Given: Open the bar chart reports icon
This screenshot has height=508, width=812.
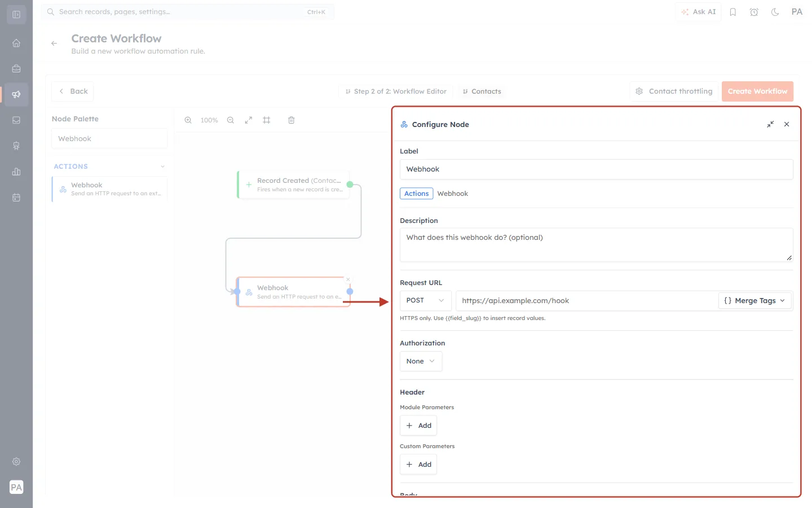Looking at the screenshot, I should [x=16, y=172].
